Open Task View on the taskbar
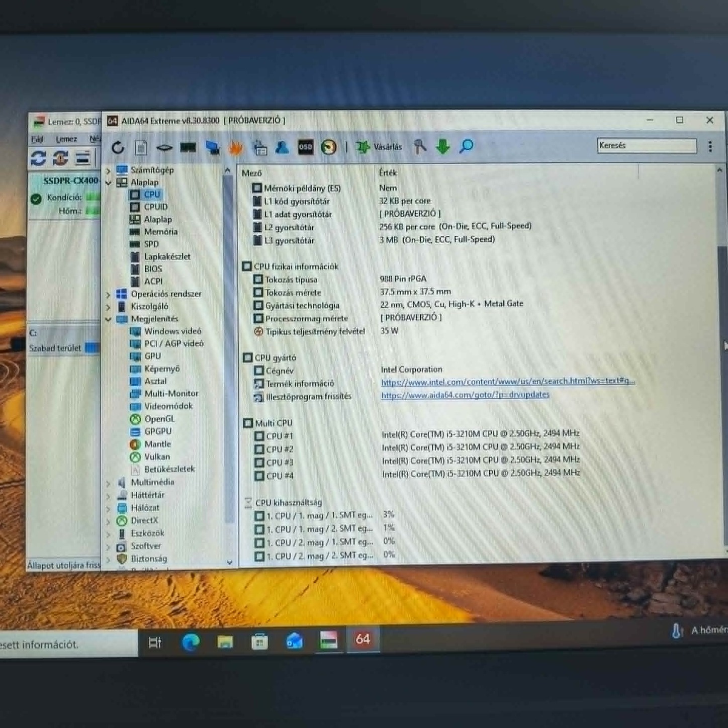 (155, 642)
